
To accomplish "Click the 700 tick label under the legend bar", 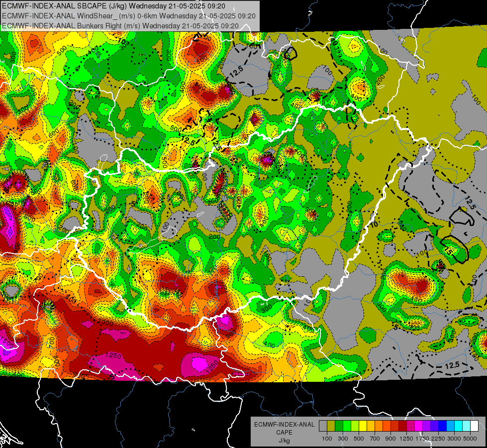I will click(375, 439).
